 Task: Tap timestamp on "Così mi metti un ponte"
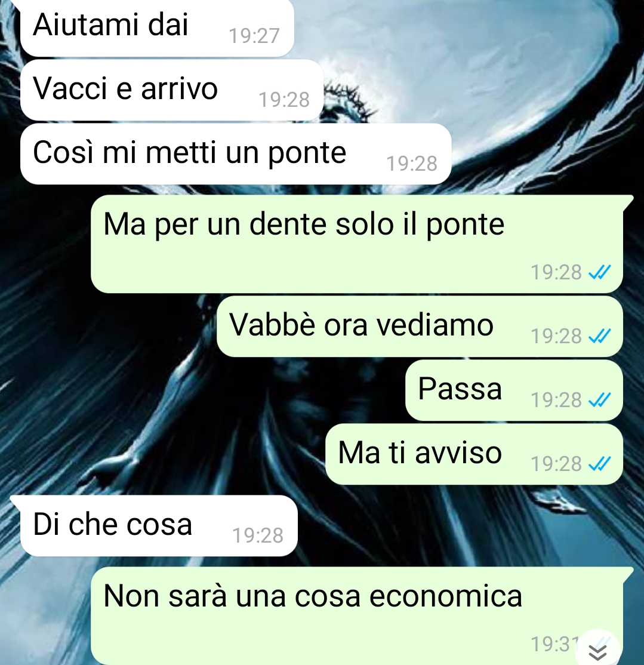tap(412, 164)
